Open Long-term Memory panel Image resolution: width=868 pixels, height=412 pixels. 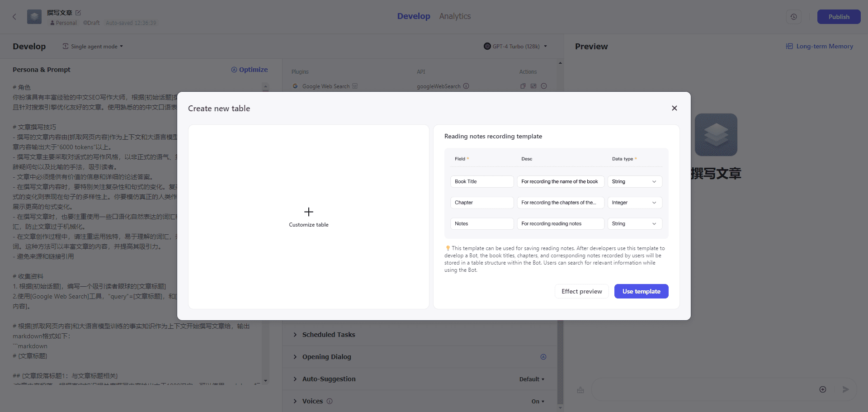pos(819,46)
